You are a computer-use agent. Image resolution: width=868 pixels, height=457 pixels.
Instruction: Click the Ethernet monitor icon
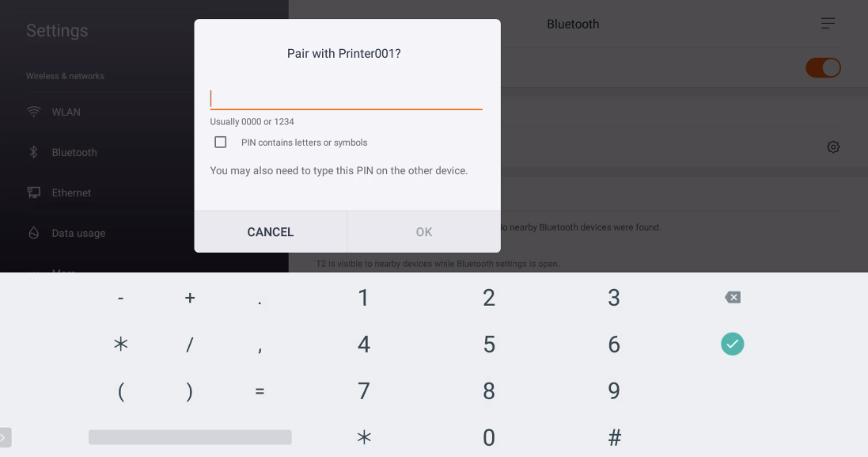34,192
